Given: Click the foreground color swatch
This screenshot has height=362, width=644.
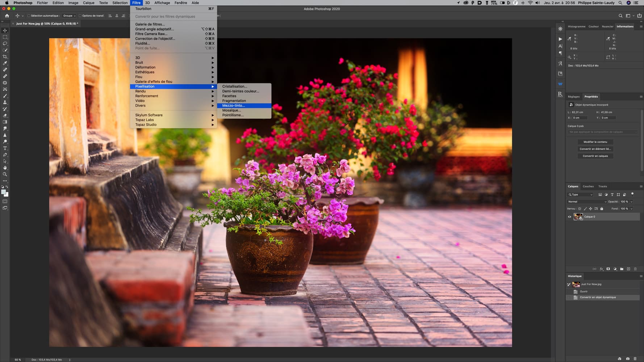Looking at the screenshot, I should tap(3, 192).
